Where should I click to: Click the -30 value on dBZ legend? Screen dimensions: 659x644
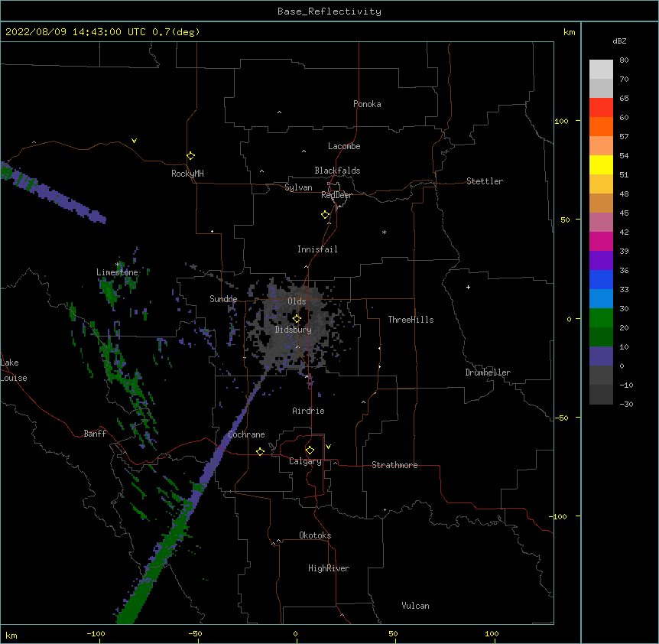coord(626,404)
